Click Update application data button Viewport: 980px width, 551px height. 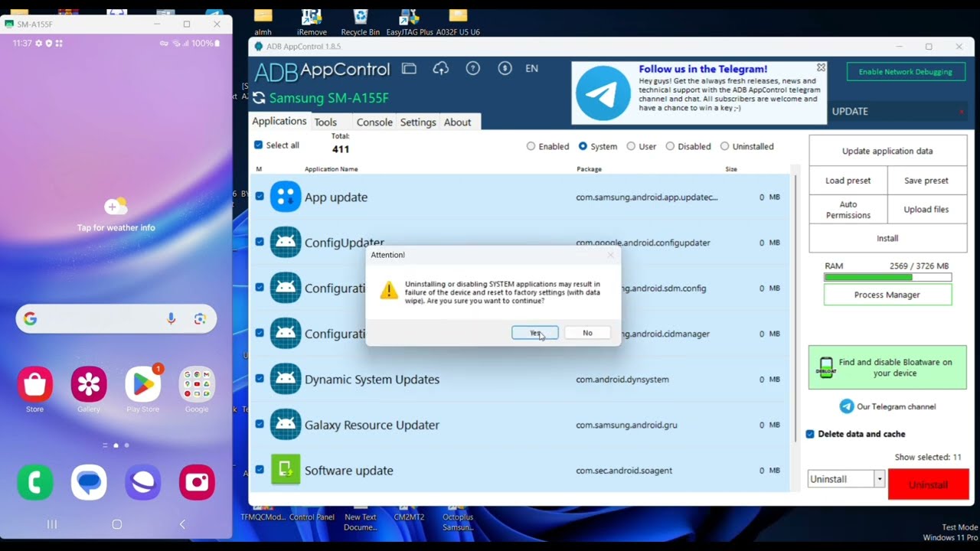tap(887, 151)
